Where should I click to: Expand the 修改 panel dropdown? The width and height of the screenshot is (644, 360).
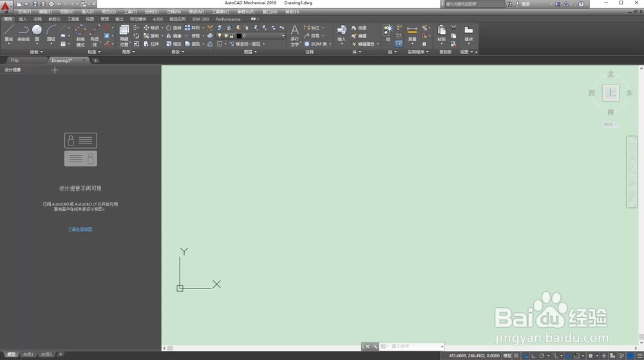(x=178, y=52)
